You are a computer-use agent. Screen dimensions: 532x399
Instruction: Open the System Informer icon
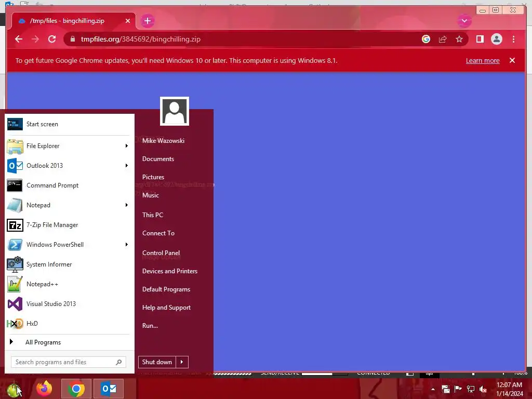point(15,264)
